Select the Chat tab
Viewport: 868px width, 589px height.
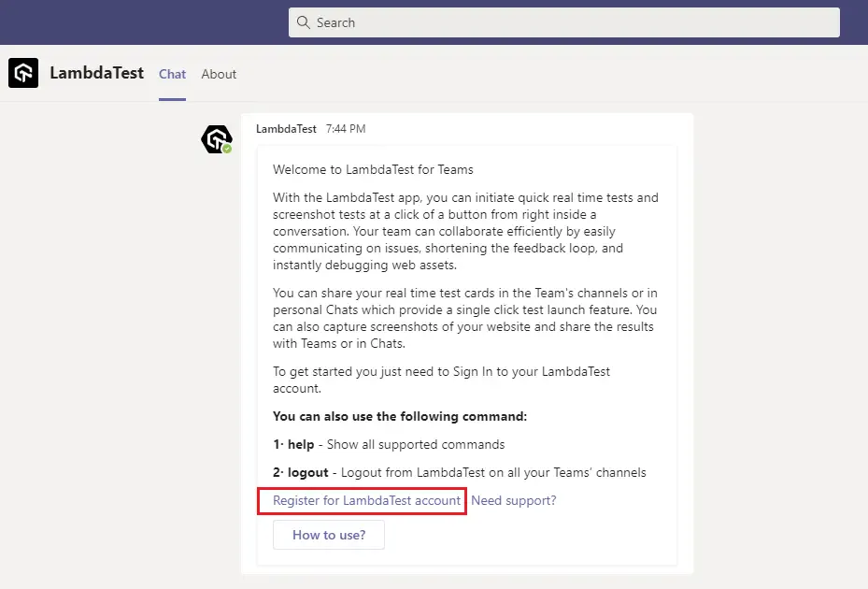[172, 74]
